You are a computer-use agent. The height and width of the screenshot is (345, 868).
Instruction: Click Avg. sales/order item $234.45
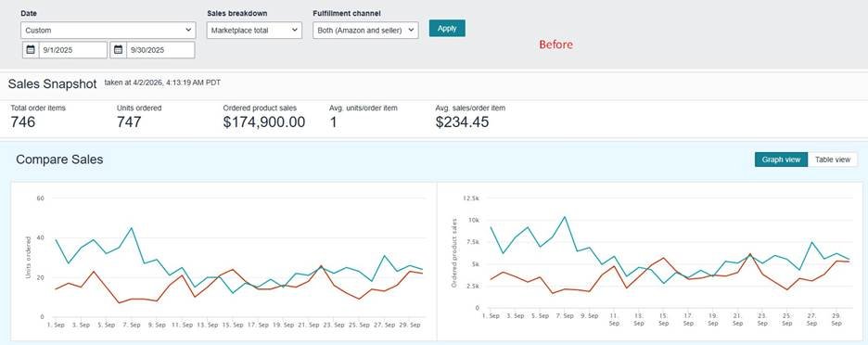[462, 122]
